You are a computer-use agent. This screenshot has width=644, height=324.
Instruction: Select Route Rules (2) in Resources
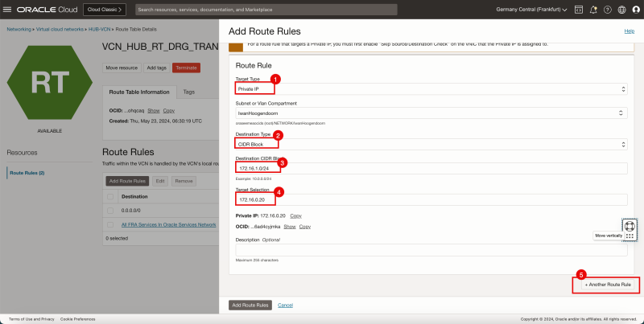point(27,173)
